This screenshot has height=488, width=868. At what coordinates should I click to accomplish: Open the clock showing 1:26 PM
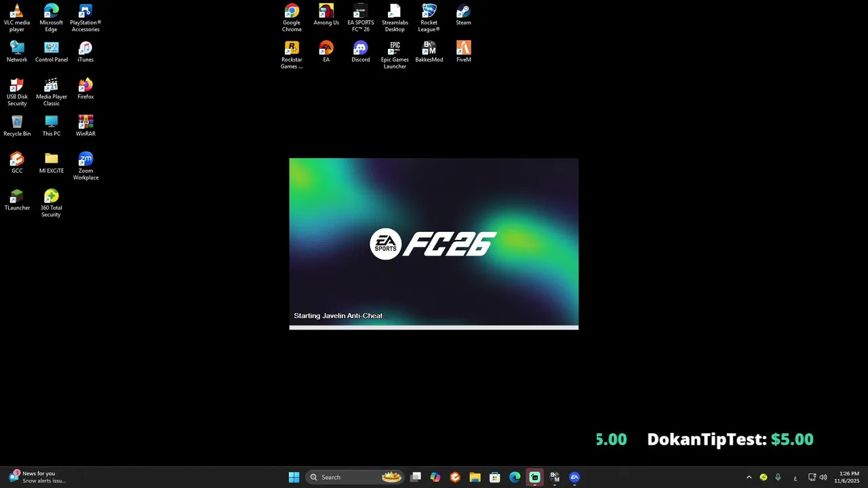coord(848,477)
